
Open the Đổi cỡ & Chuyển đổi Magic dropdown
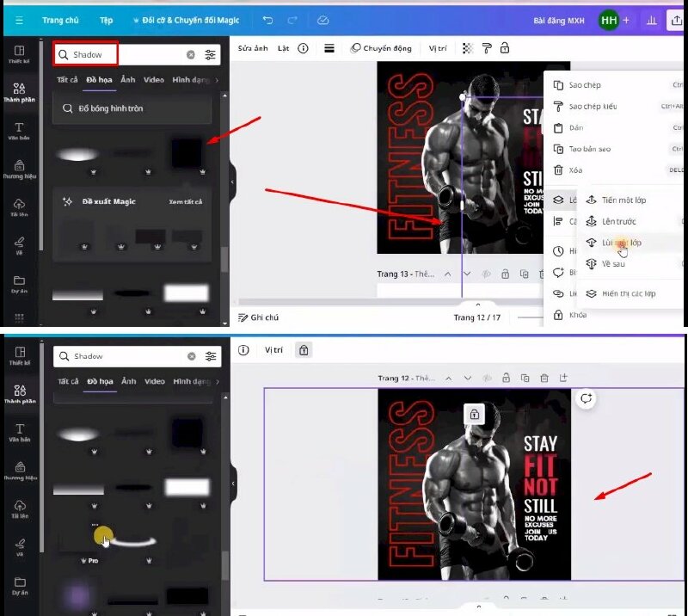point(187,20)
